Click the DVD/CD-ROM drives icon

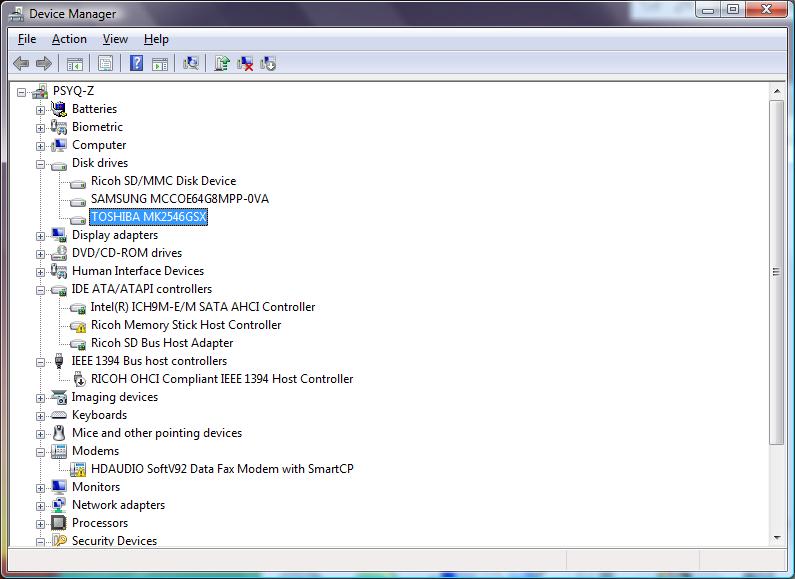[x=59, y=253]
